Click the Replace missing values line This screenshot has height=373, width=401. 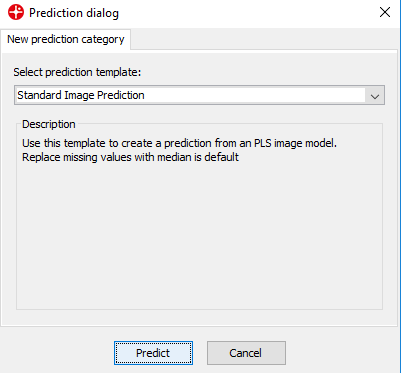point(130,157)
